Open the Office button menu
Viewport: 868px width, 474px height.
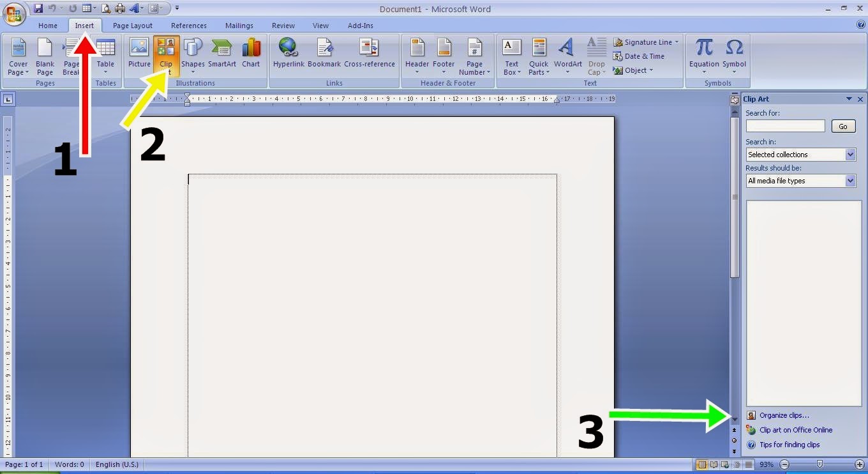[14, 14]
